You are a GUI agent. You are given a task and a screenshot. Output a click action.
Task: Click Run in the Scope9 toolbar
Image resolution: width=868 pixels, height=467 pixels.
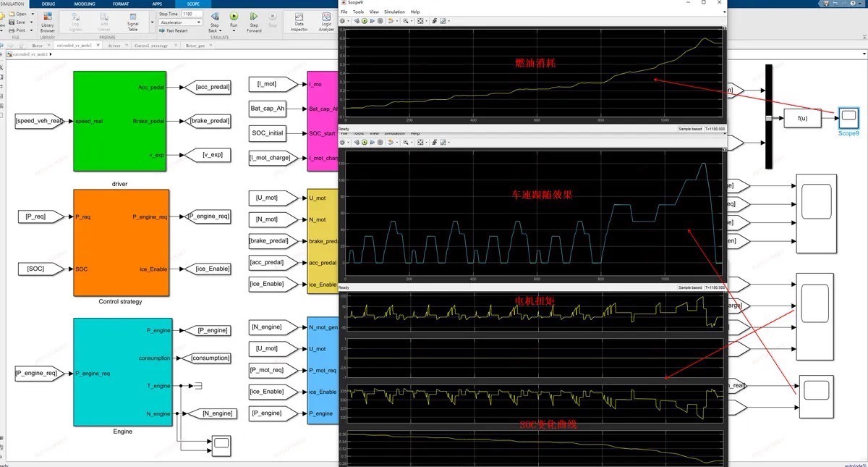point(365,21)
